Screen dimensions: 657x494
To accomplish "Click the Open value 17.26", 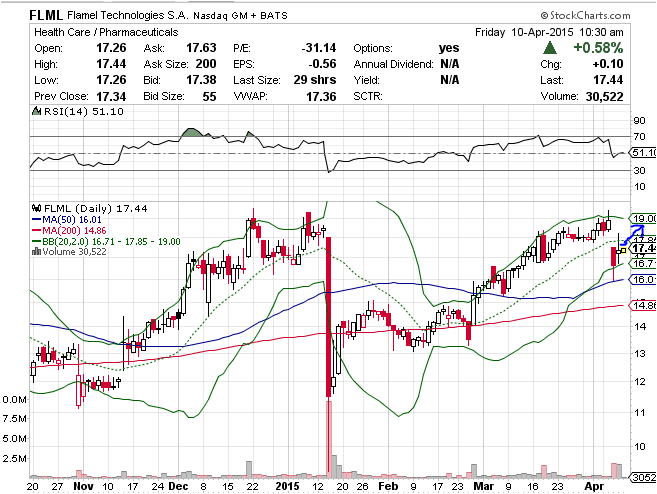I will tap(111, 48).
